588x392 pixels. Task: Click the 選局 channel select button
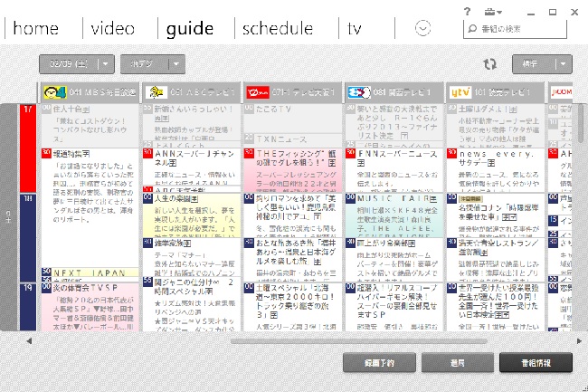click(458, 363)
